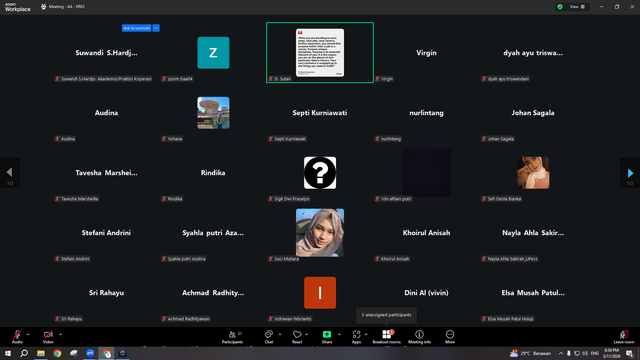640x360 pixels.
Task: Open the View layout menu
Action: pyautogui.click(x=577, y=7)
